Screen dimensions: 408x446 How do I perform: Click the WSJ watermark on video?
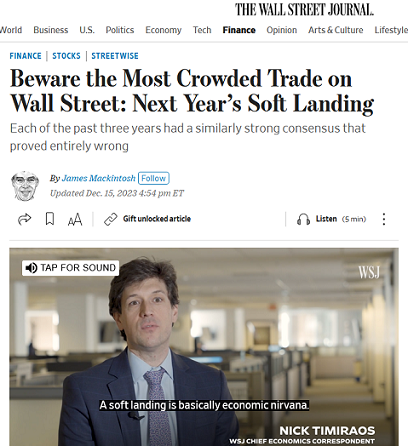tap(369, 272)
